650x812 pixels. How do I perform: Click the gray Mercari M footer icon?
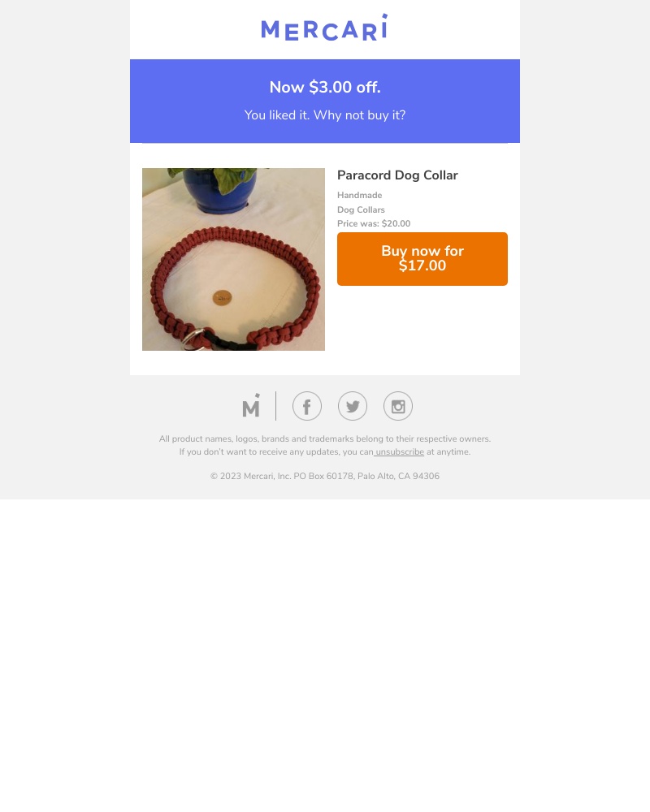(251, 405)
